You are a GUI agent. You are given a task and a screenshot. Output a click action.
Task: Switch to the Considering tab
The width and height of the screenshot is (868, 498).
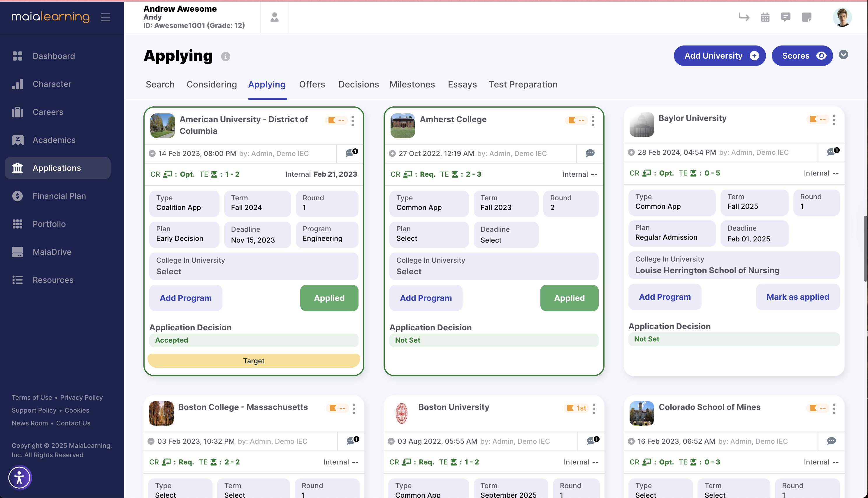click(212, 85)
